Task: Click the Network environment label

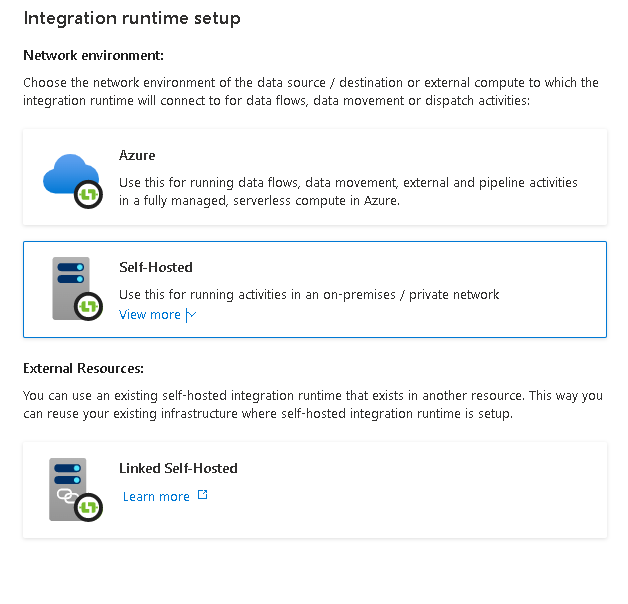Action: (93, 55)
